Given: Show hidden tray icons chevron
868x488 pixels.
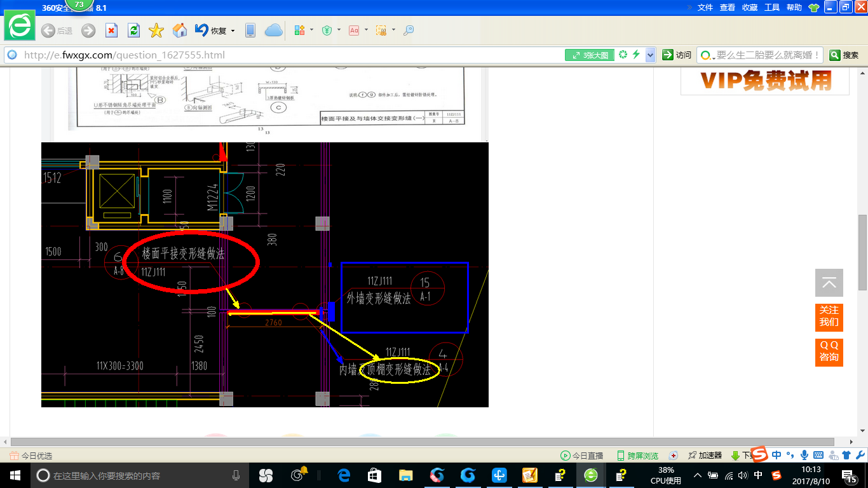Looking at the screenshot, I should click(698, 475).
